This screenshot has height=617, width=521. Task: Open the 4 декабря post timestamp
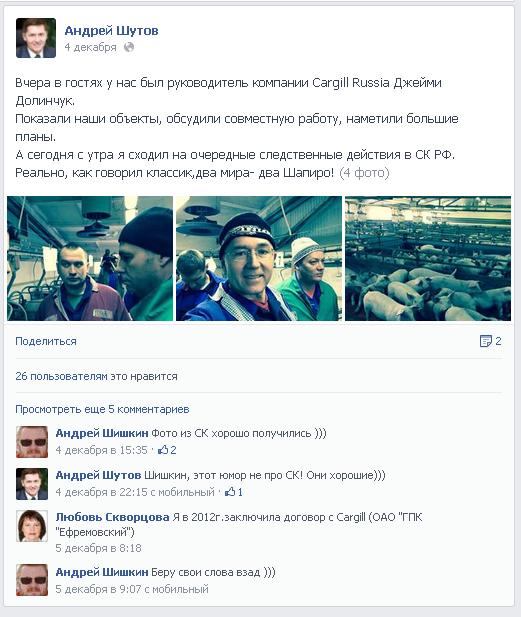[91, 47]
